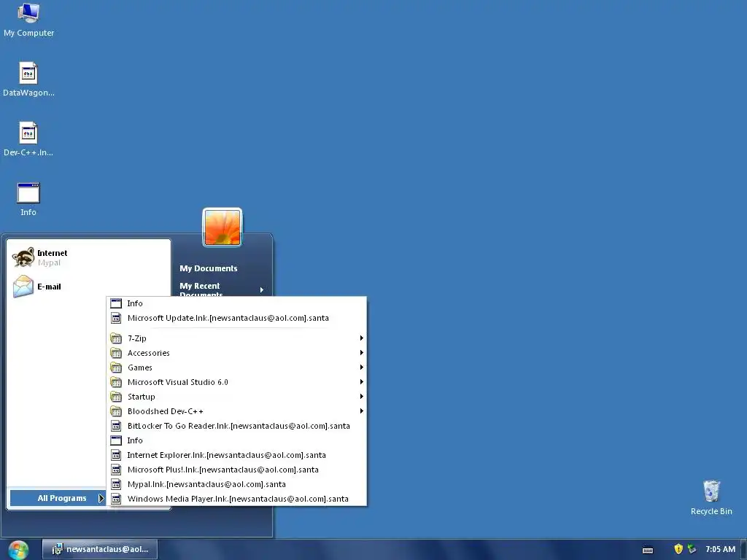Viewport: 747px width, 560px height.
Task: Select the Microsoft Update.lnk santa entry
Action: tap(237, 318)
